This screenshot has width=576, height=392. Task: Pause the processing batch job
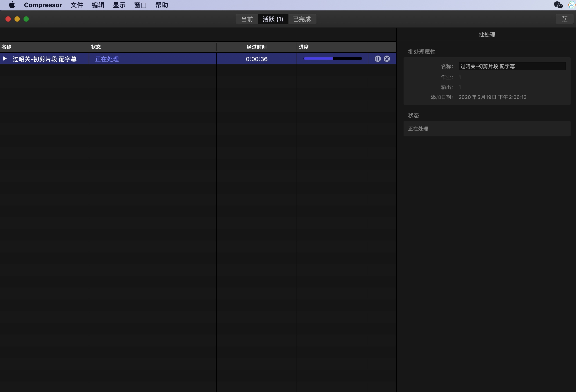[377, 59]
